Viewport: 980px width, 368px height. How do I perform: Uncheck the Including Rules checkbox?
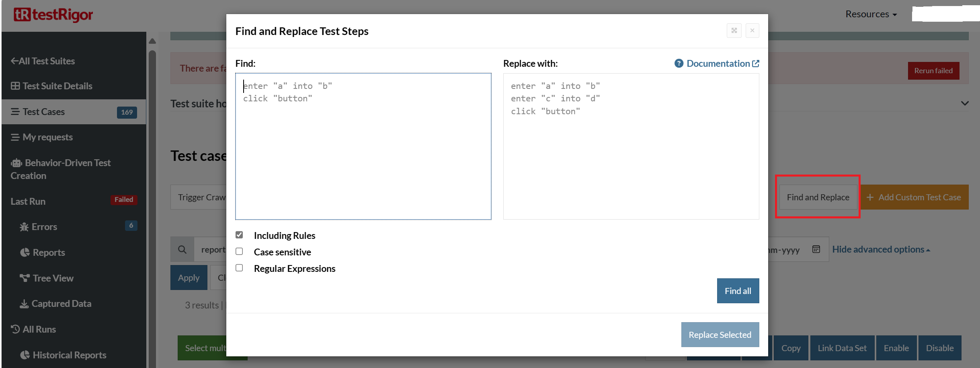(239, 235)
